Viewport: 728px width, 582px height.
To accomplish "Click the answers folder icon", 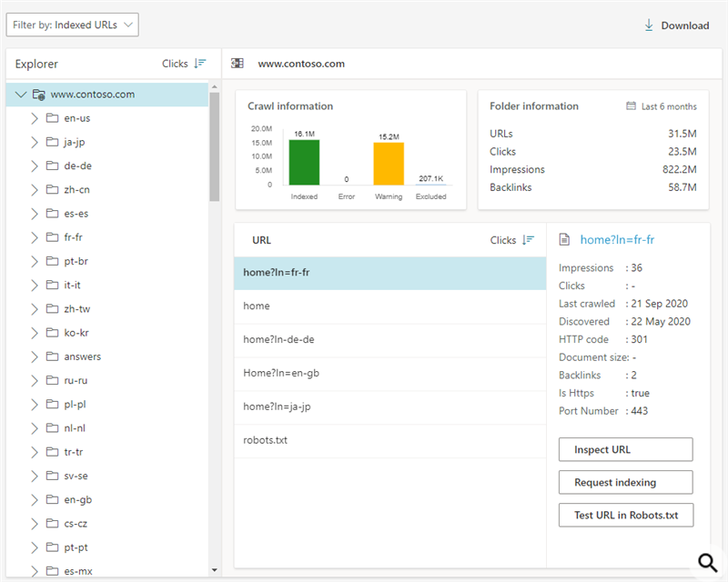I will 52,356.
